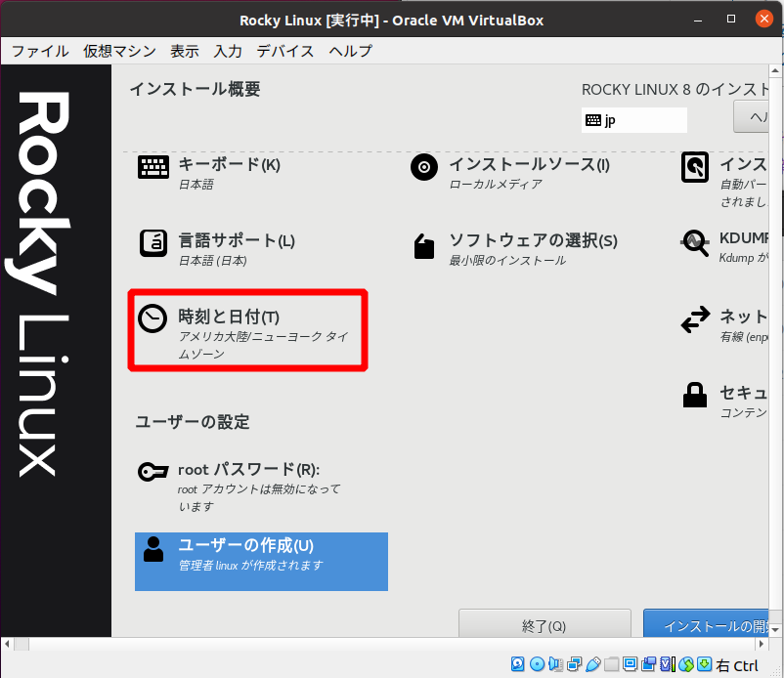This screenshot has width=784, height=678.
Task: Open the security policy padlock icon
Action: 694,396
